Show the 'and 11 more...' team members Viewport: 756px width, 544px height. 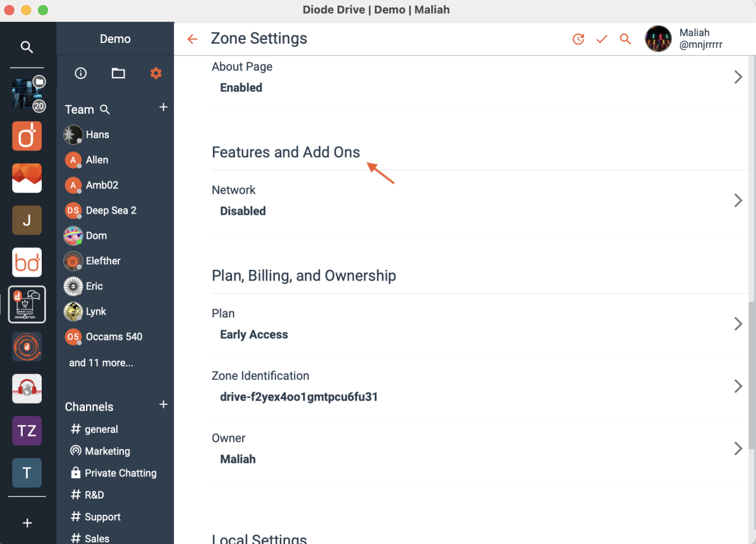[101, 363]
